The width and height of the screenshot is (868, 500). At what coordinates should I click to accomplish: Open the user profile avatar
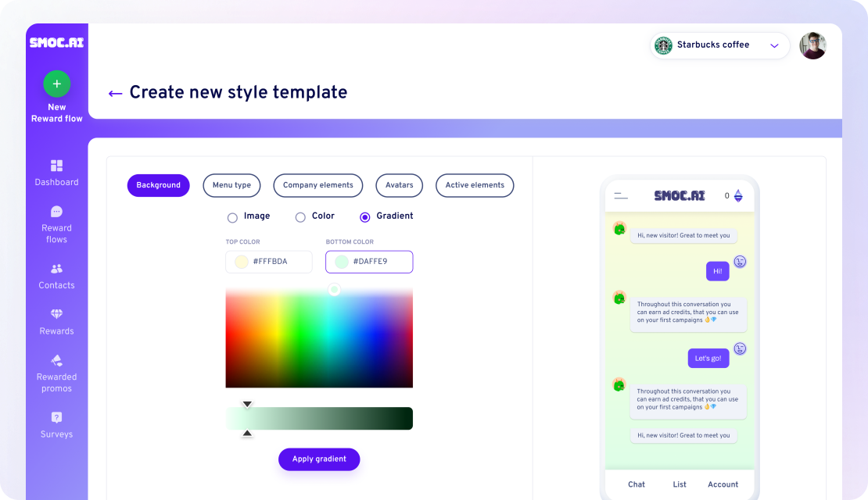(812, 45)
